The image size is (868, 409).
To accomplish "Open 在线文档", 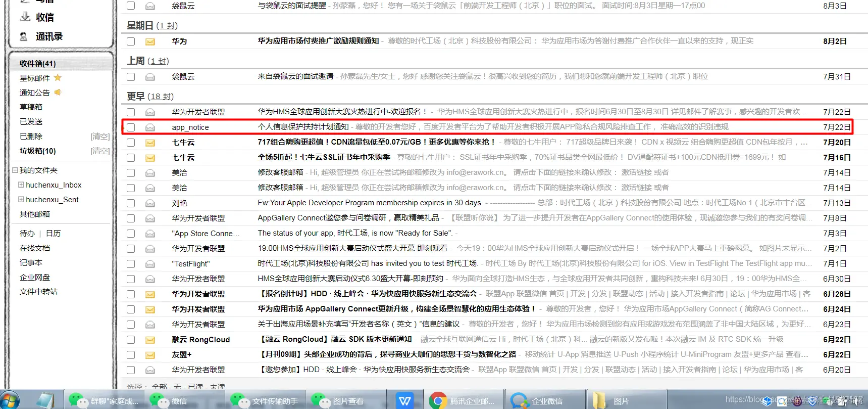I will tap(34, 248).
